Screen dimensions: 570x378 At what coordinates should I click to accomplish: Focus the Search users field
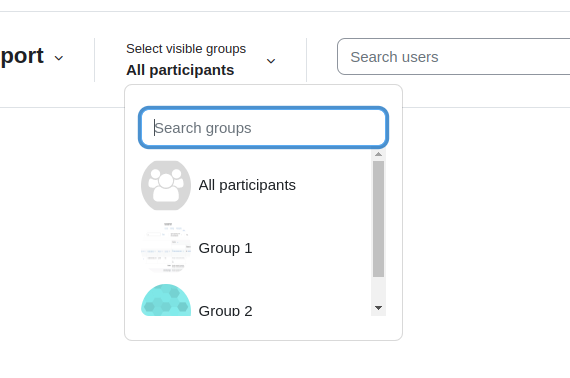click(x=453, y=57)
